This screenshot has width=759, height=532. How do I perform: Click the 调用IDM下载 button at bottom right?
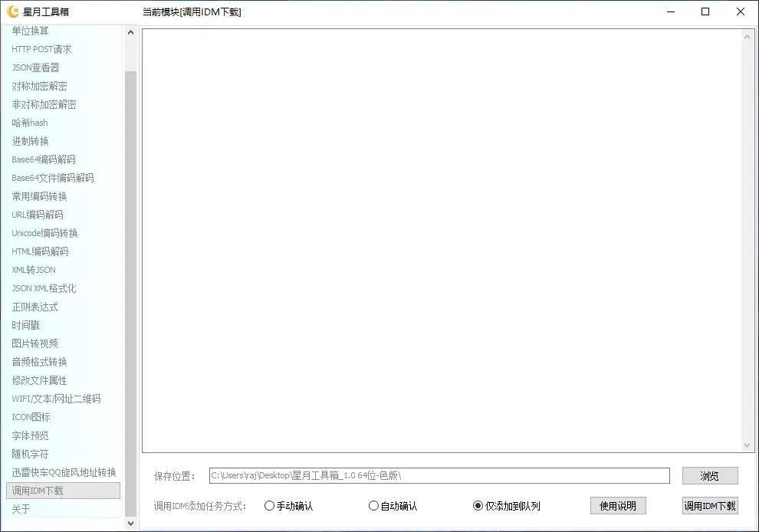tap(710, 506)
